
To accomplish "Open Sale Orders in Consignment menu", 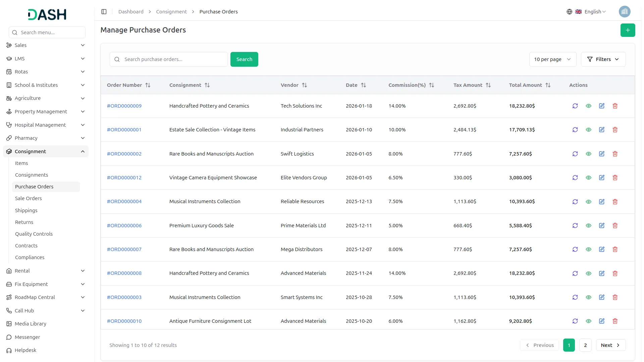I will click(x=29, y=198).
